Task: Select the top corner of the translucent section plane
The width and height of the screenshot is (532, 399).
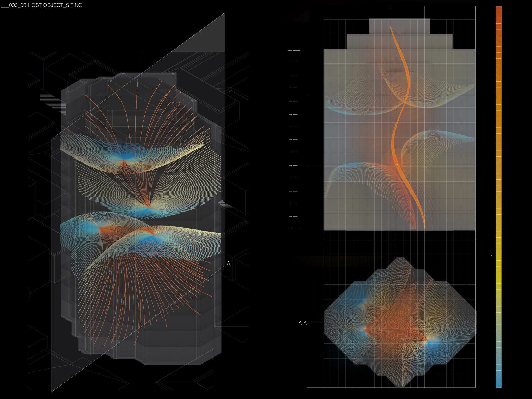Action: click(x=224, y=14)
